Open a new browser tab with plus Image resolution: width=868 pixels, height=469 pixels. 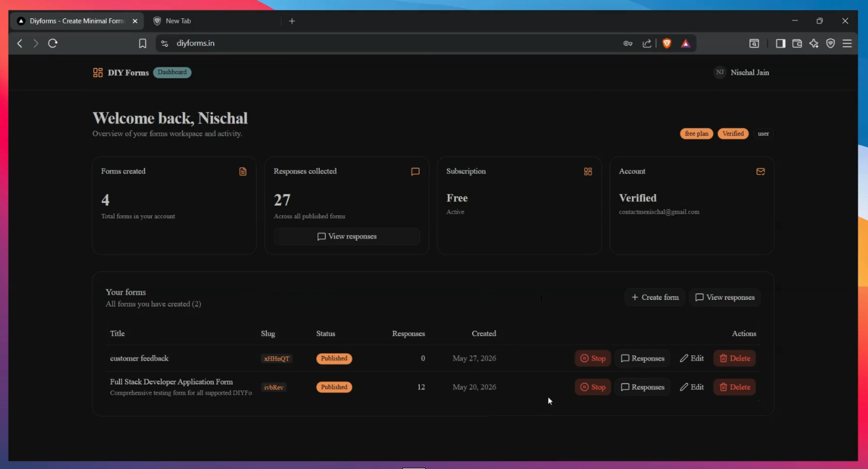point(292,21)
